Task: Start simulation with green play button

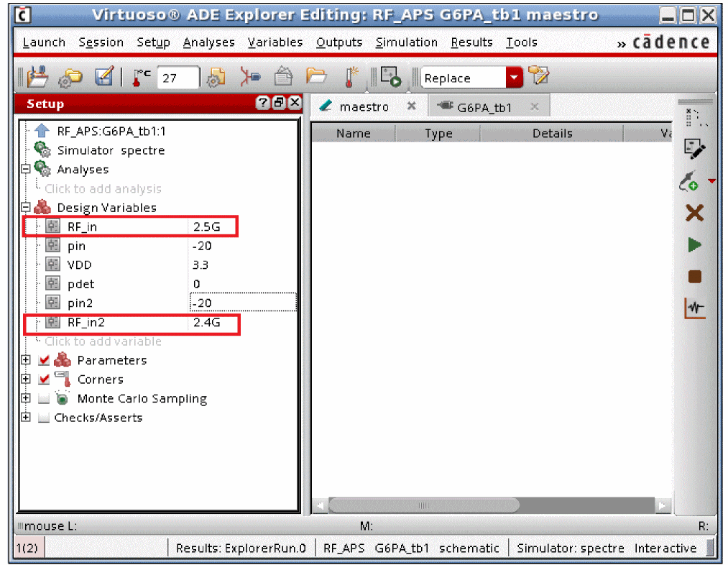Action: coord(694,244)
